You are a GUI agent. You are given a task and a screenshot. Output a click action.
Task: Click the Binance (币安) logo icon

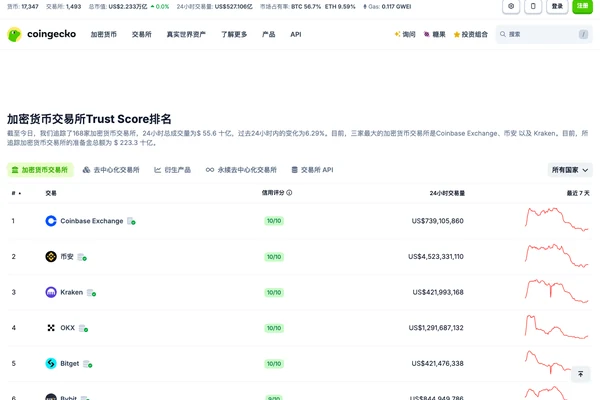pos(51,256)
